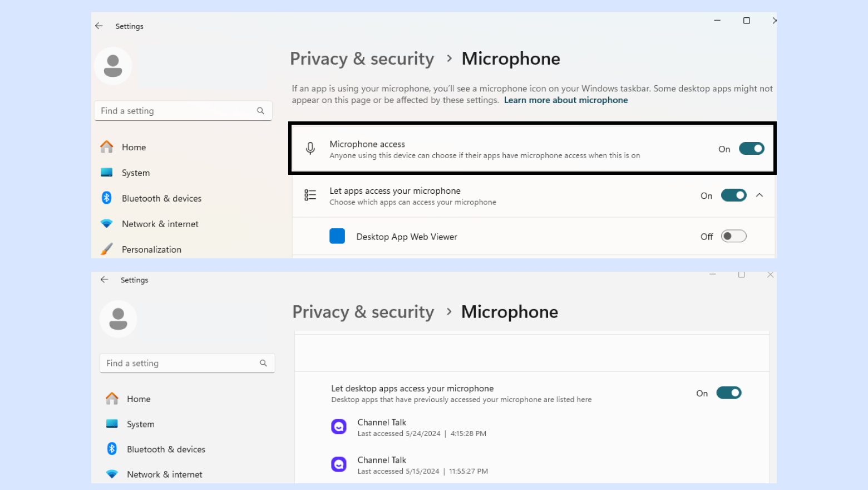
Task: Collapse the Let apps access your microphone section
Action: point(759,195)
